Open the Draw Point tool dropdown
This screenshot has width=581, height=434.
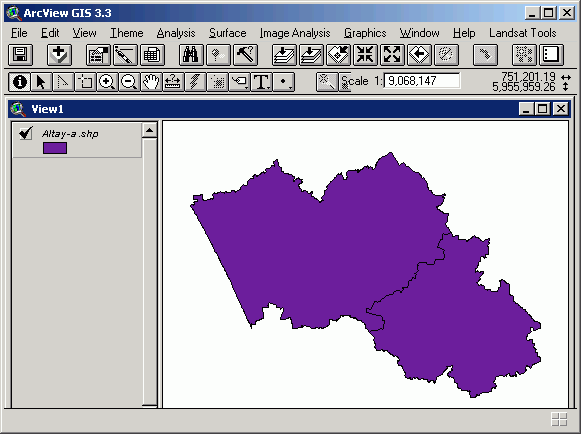tap(283, 82)
